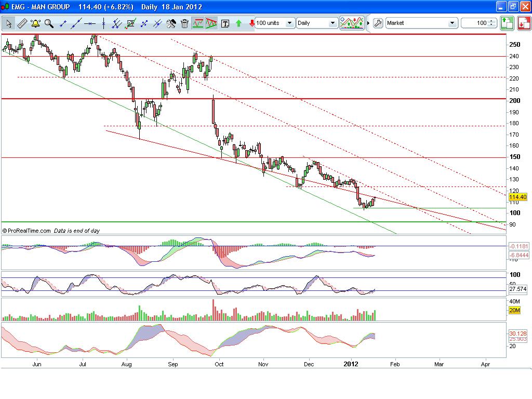Select the ruler measurement tool
The width and height of the screenshot is (532, 399).
22,23
